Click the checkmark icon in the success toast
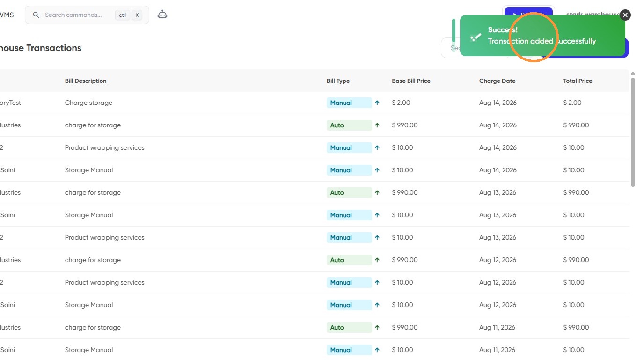Image resolution: width=644 pixels, height=360 pixels. click(x=476, y=37)
